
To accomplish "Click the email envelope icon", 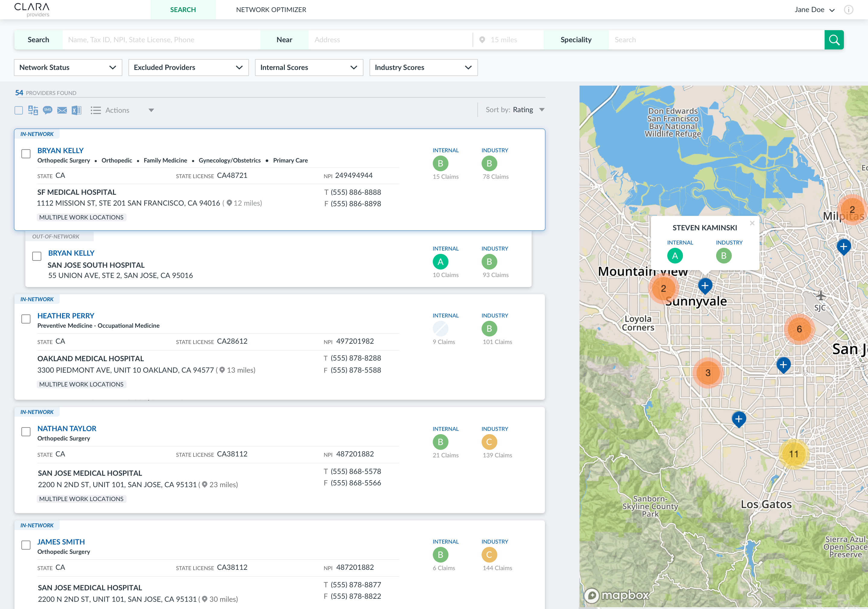I will click(x=62, y=110).
